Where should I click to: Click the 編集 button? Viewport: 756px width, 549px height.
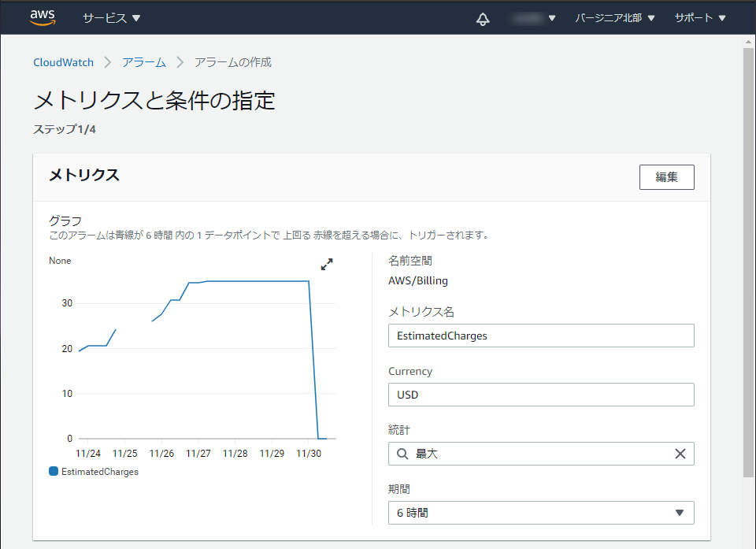coord(666,177)
